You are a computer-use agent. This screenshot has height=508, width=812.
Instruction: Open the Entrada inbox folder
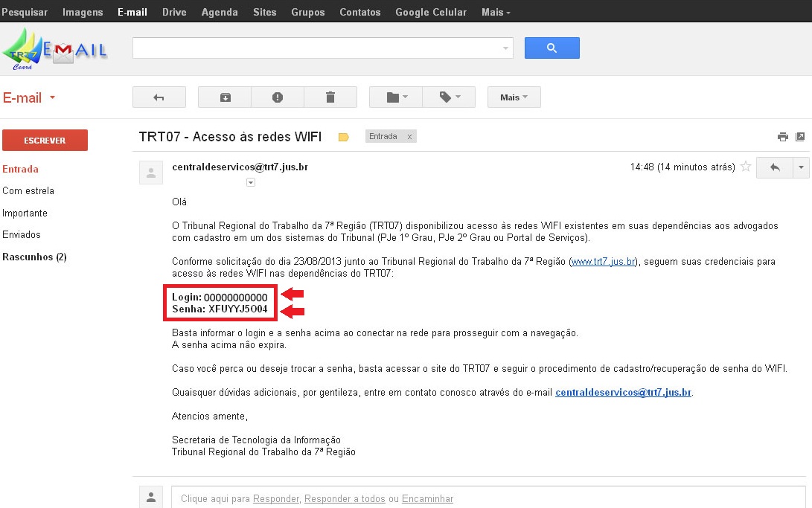20,169
